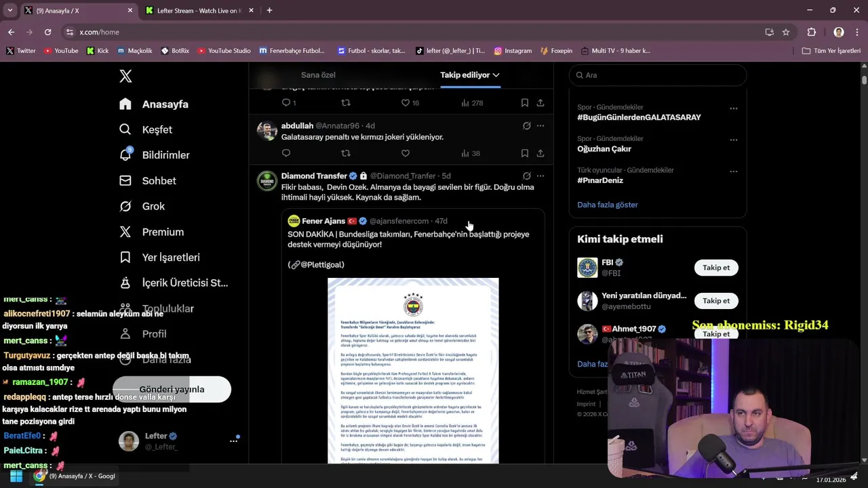Open more options on abdullah's post
This screenshot has width=868, height=488.
[540, 125]
